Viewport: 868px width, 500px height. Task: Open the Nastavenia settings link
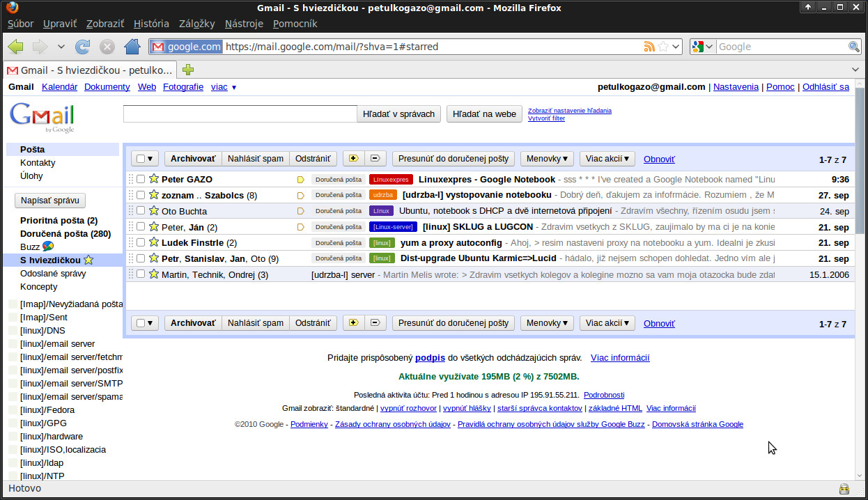[736, 87]
